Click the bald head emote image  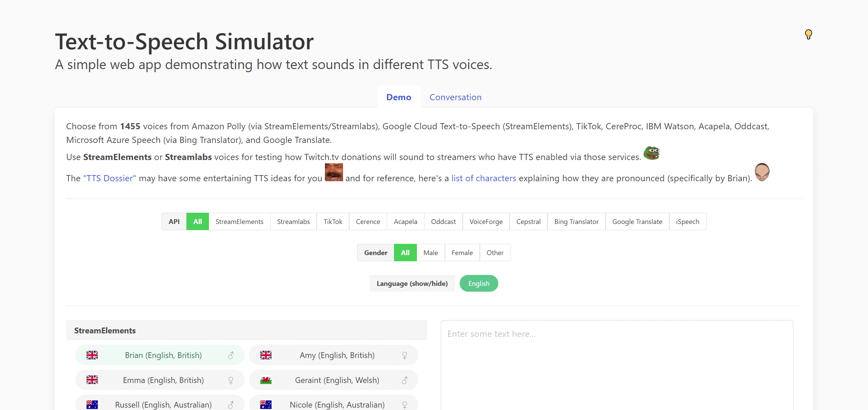(x=762, y=172)
